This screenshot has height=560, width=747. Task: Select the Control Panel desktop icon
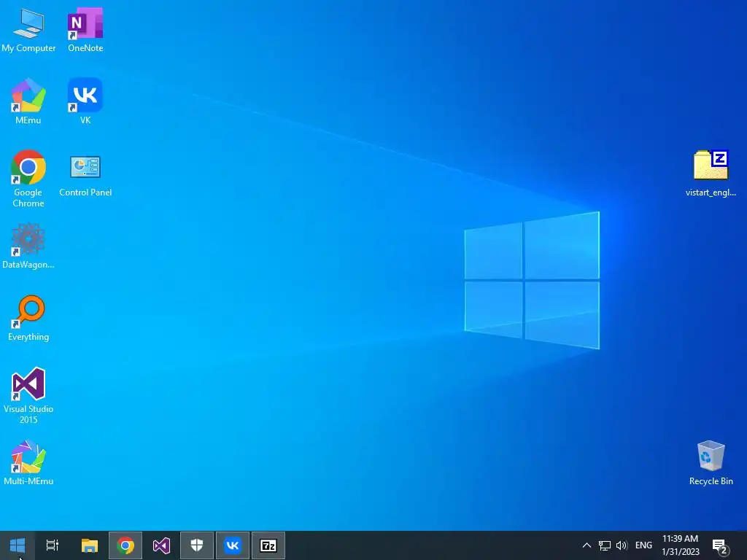85,175
